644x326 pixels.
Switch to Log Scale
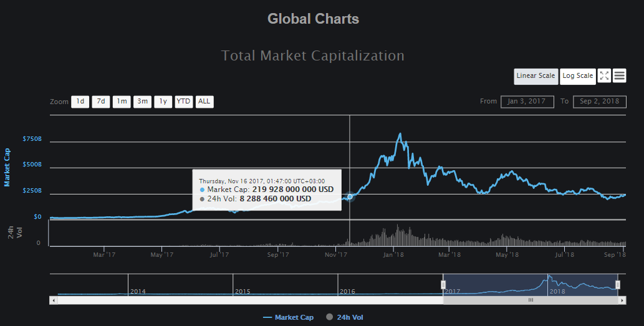click(577, 76)
